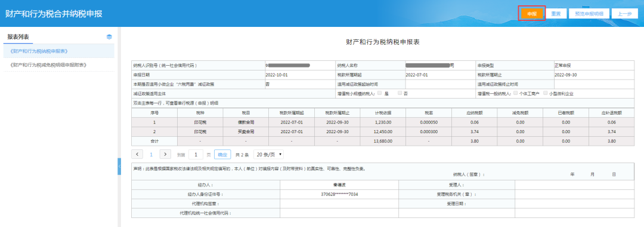This screenshot has width=644, height=227.
Task: Click the 序号 column header
Action: pyautogui.click(x=154, y=112)
